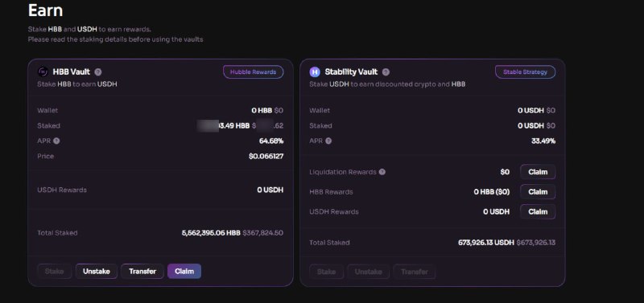Image resolution: width=644 pixels, height=303 pixels.
Task: Claim USDH rewards in HBB Vault
Action: (184, 272)
